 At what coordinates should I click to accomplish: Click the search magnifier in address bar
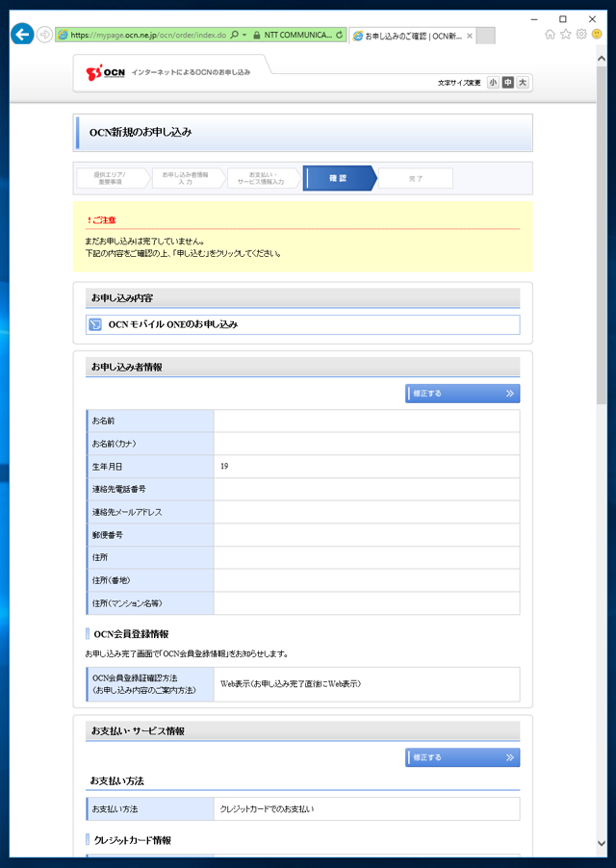tap(234, 35)
